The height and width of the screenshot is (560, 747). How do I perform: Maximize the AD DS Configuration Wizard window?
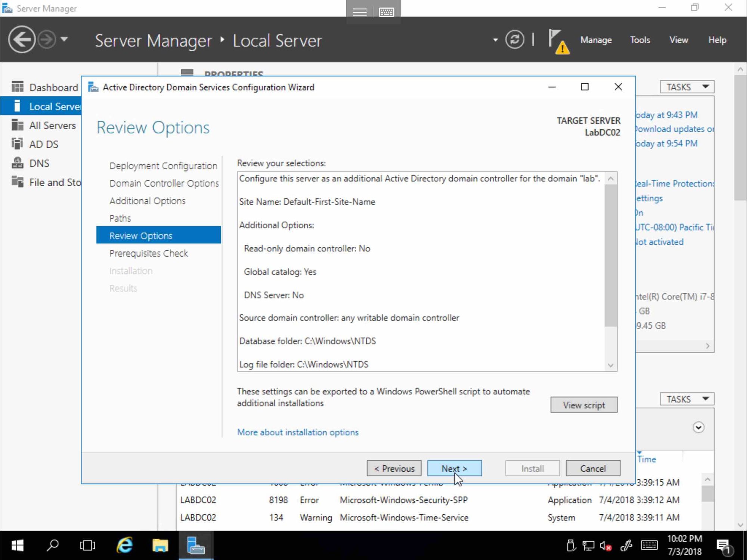[585, 87]
